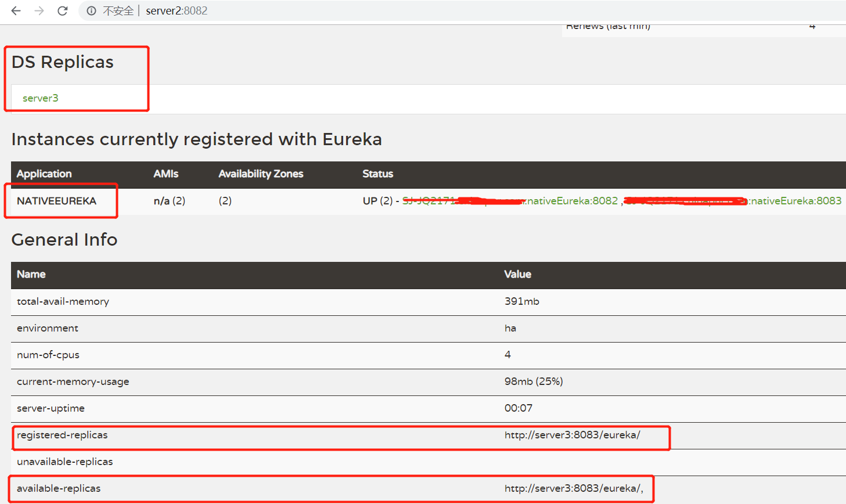Click the Availability Zones column header
846x504 pixels.
click(260, 174)
